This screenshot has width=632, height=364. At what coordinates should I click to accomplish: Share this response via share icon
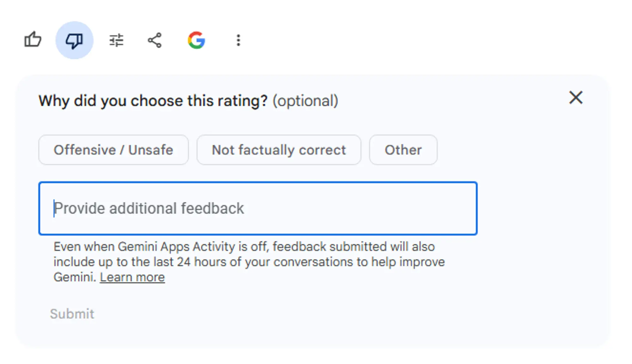coord(155,40)
